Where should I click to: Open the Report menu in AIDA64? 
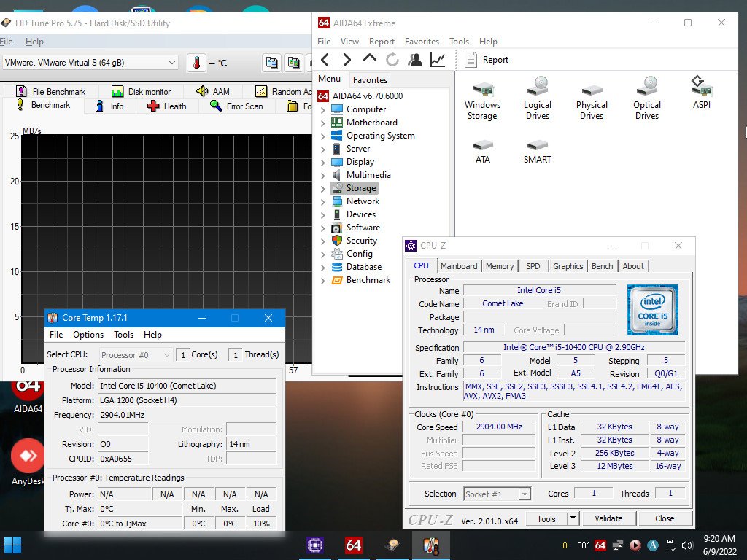(382, 42)
